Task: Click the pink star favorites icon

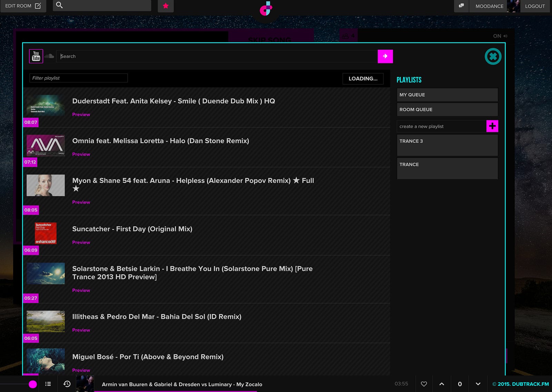Action: 166,6
